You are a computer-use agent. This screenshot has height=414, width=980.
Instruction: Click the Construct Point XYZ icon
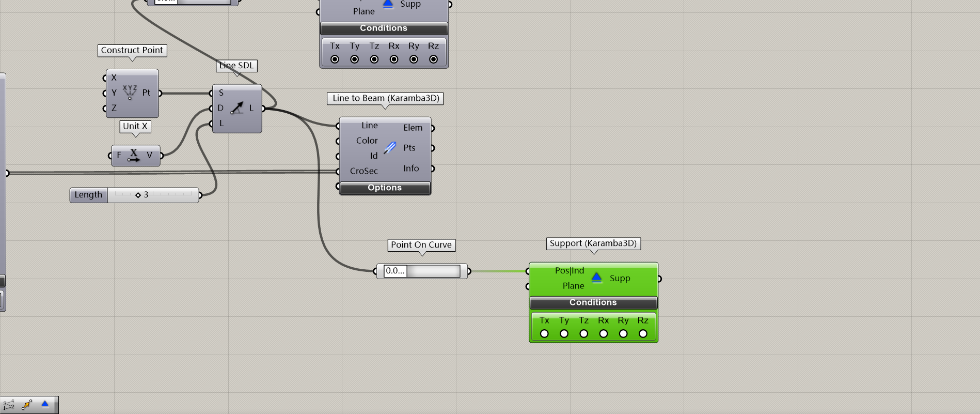point(130,92)
